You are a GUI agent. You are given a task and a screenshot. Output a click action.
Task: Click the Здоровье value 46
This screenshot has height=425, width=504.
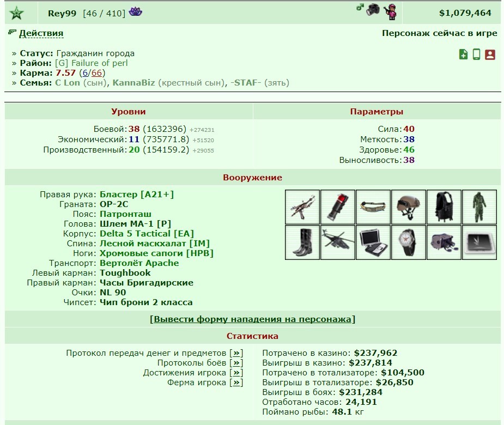click(409, 150)
